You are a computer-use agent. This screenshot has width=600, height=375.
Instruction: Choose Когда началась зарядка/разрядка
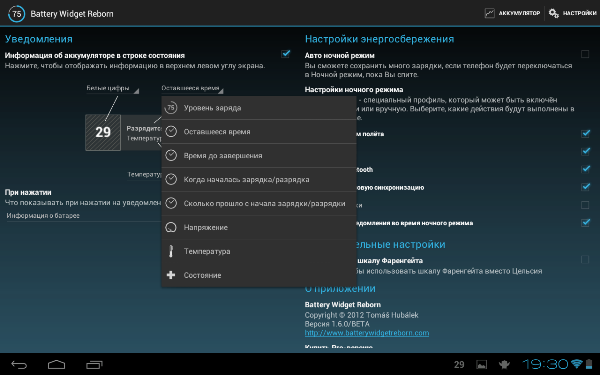tap(259, 179)
